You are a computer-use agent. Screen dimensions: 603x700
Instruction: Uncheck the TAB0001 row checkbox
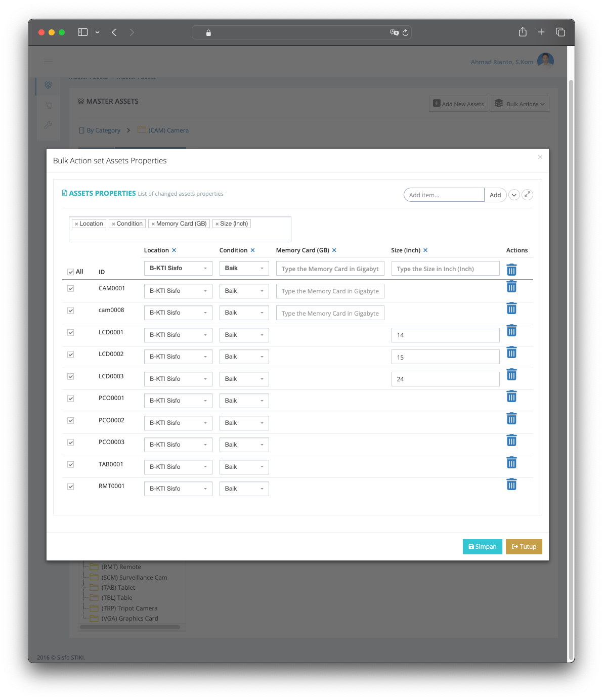tap(71, 465)
